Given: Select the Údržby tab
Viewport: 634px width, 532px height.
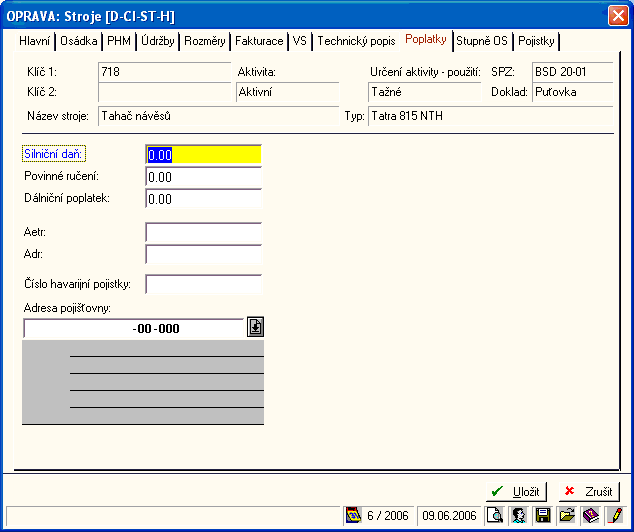Looking at the screenshot, I should click(158, 41).
